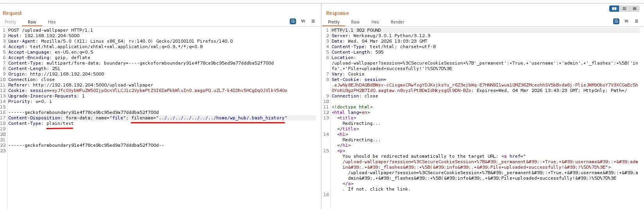The image size is (644, 209).
Task: Click the 'Content-Type: plain/text' body line
Action: (41, 123)
